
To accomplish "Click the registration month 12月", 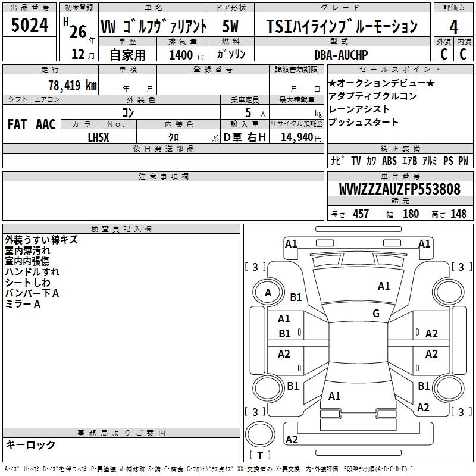I will [83, 54].
